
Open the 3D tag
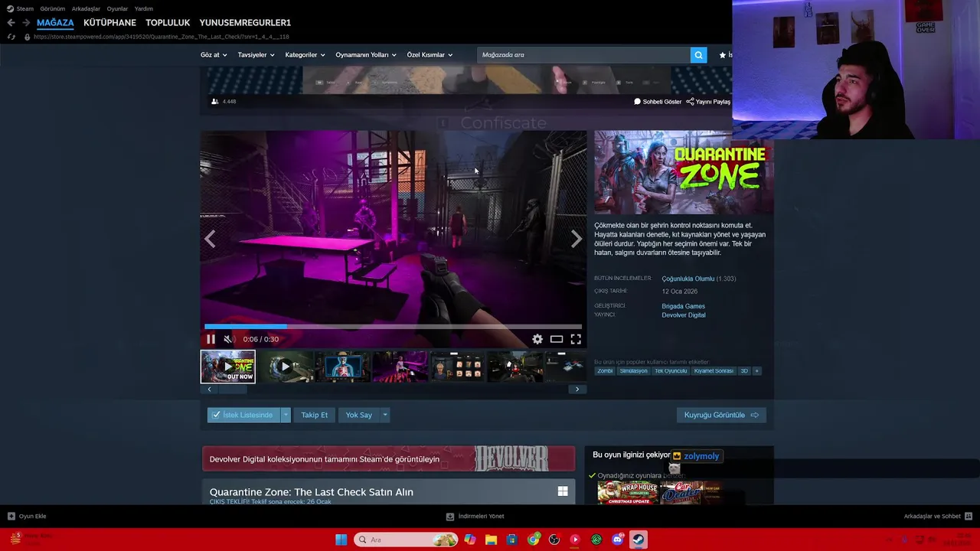pyautogui.click(x=744, y=371)
